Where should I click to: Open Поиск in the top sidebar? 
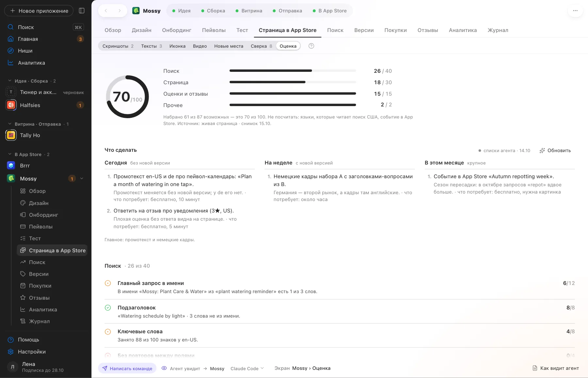pos(46,27)
